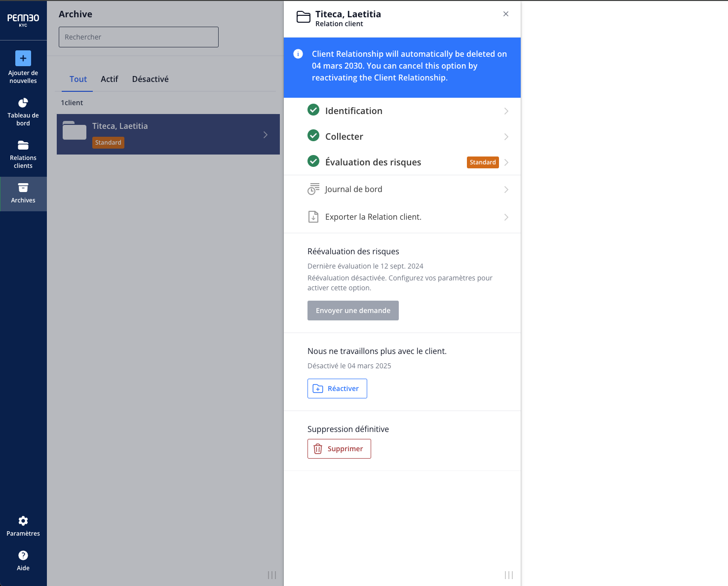728x586 pixels.
Task: Click the 'Suppression définitive' heading
Action: click(x=348, y=429)
